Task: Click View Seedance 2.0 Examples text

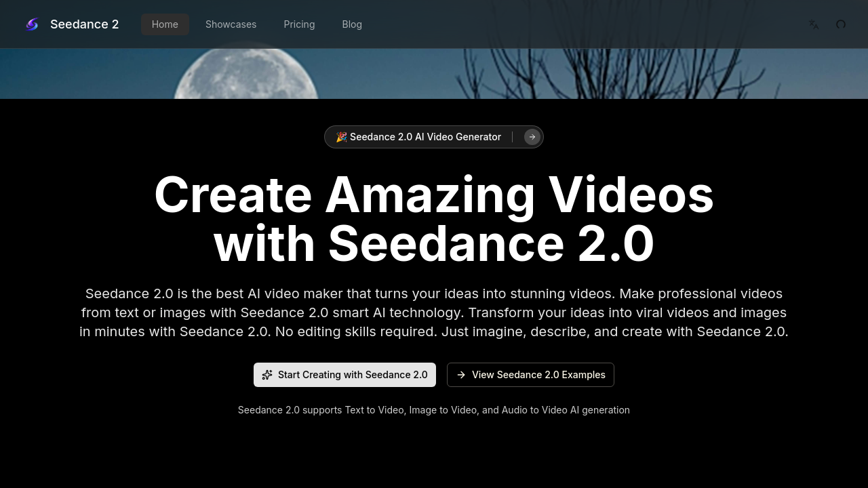Action: click(x=538, y=375)
